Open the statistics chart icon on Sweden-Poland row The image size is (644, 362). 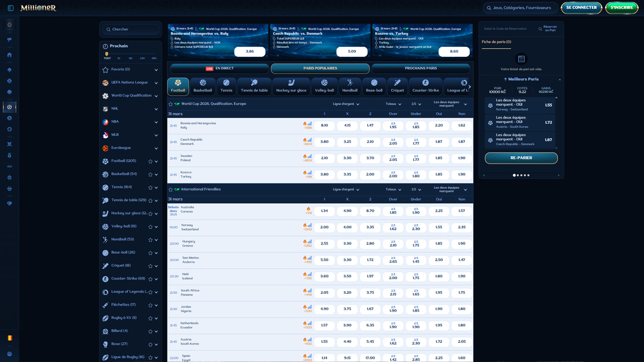pos(310,158)
